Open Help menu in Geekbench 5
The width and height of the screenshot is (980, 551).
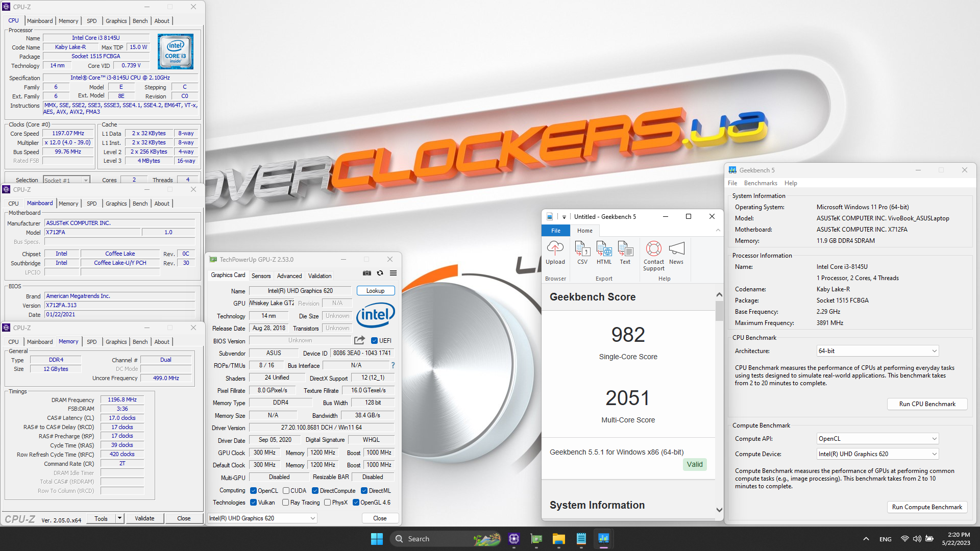(791, 183)
